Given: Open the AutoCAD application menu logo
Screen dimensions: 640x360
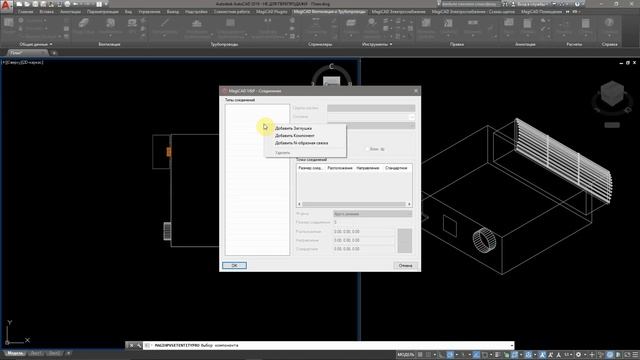Looking at the screenshot, I should (x=6, y=5).
